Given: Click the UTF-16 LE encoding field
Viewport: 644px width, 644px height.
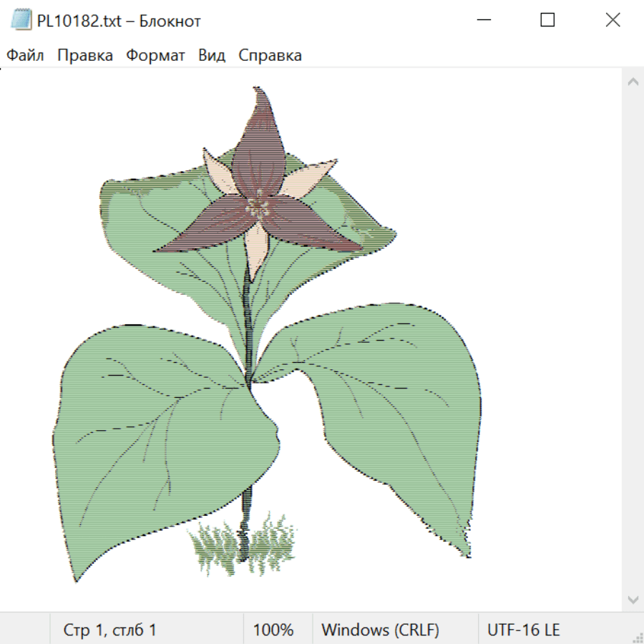Looking at the screenshot, I should [x=523, y=630].
